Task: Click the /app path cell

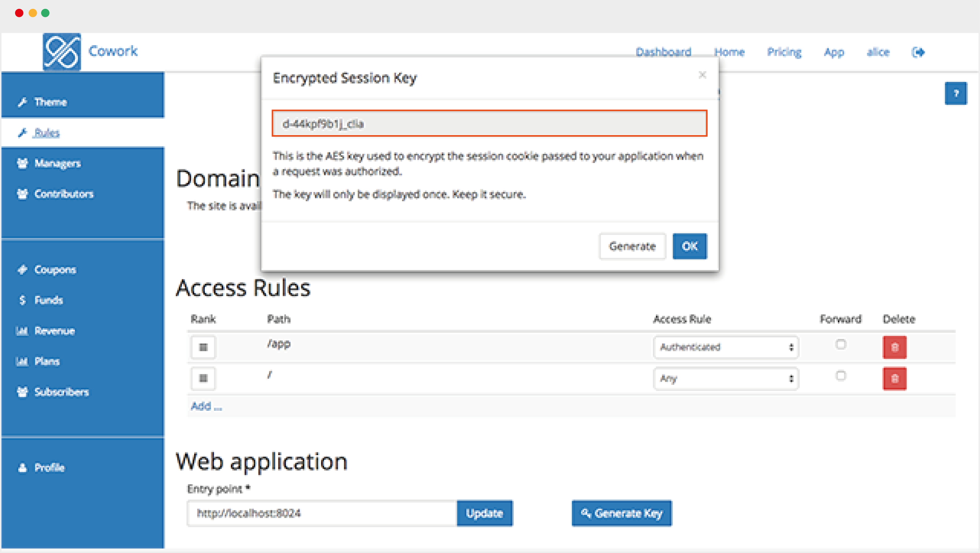Action: pos(279,344)
